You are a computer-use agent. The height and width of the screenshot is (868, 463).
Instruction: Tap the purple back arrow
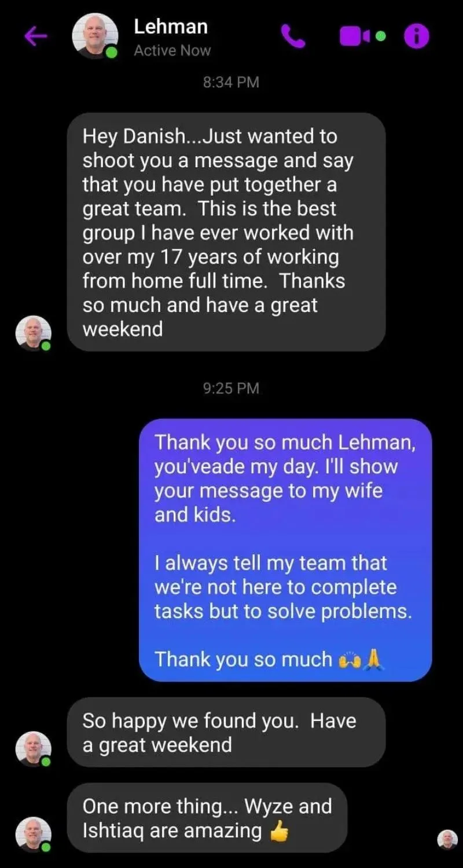pyautogui.click(x=35, y=36)
